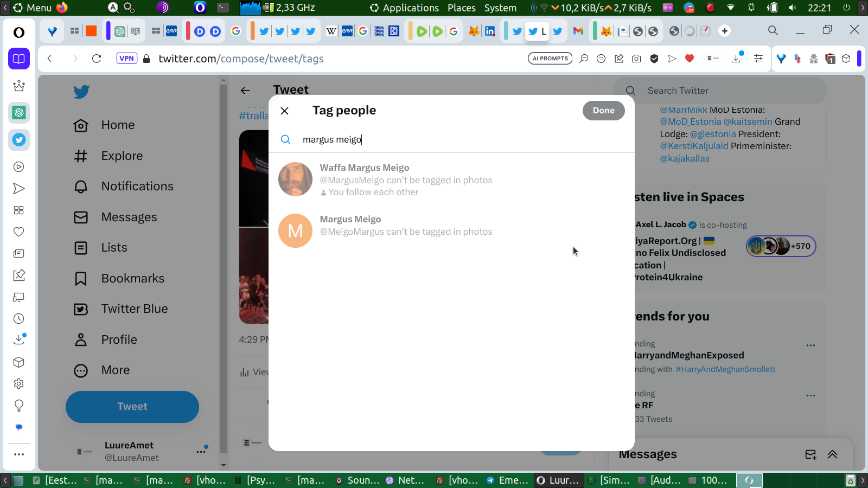Switch to the Gmail tab
The image size is (868, 488).
578,31
